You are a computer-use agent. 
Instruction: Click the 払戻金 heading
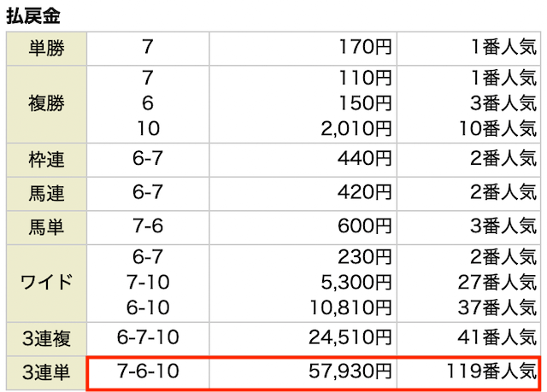click(x=33, y=16)
